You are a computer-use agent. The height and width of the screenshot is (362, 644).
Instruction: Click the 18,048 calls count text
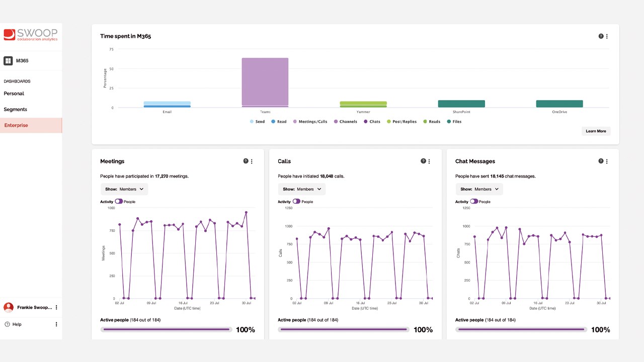tap(326, 176)
